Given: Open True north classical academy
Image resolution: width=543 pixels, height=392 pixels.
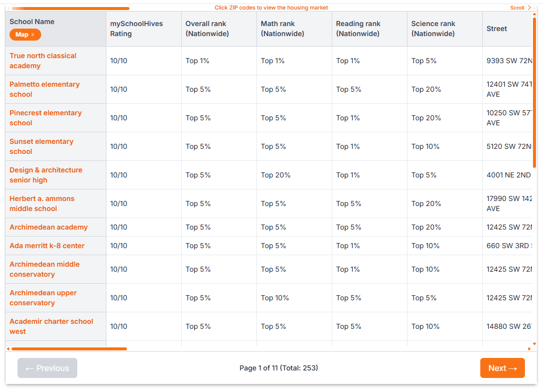Looking at the screenshot, I should point(43,60).
